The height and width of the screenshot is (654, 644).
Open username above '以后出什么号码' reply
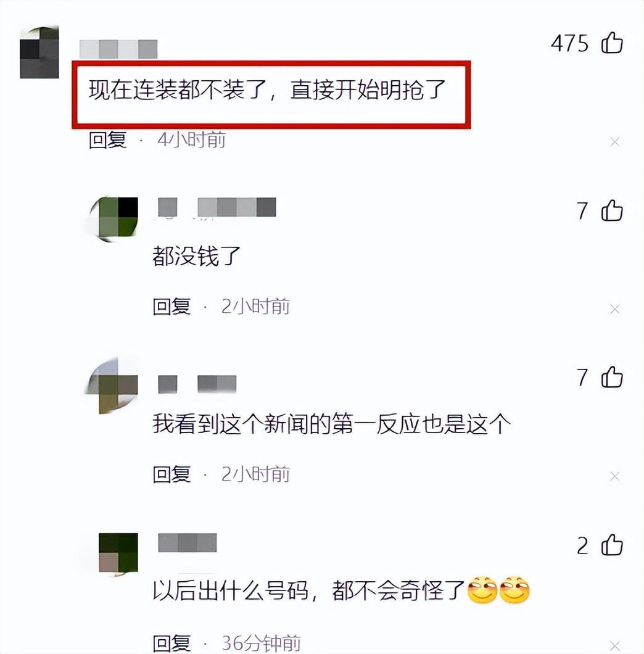tap(188, 543)
